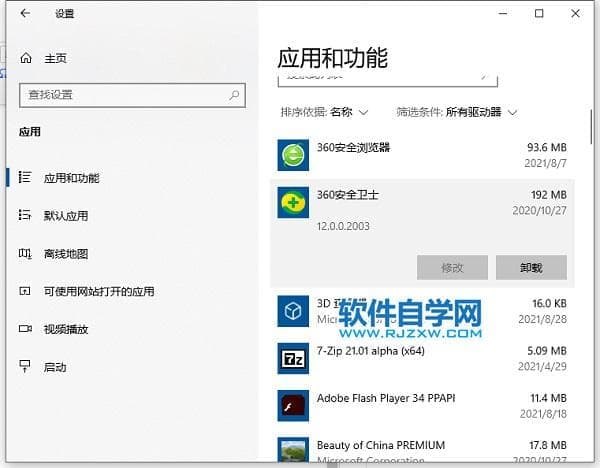
Task: Click the Adobe Flash Player icon
Action: 293,405
